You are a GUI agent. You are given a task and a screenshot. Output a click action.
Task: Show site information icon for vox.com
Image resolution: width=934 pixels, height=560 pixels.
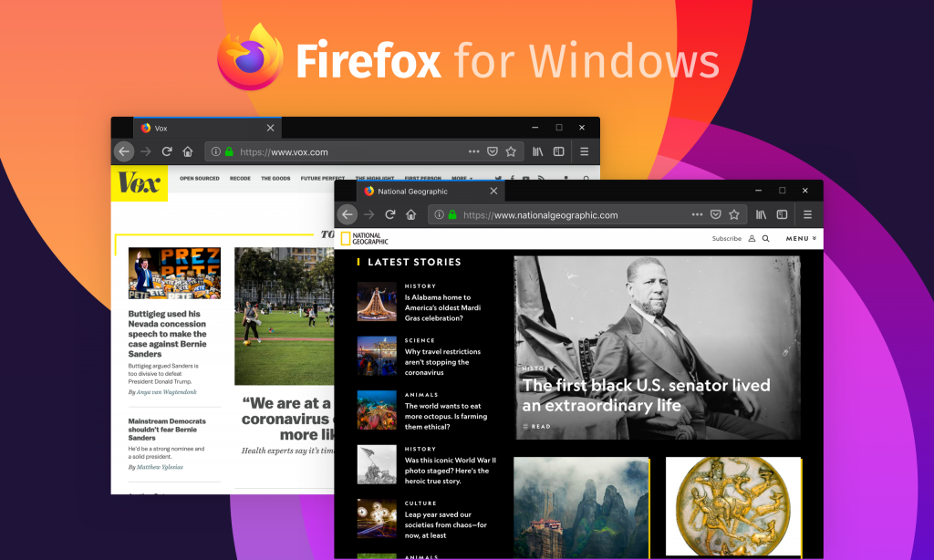215,151
